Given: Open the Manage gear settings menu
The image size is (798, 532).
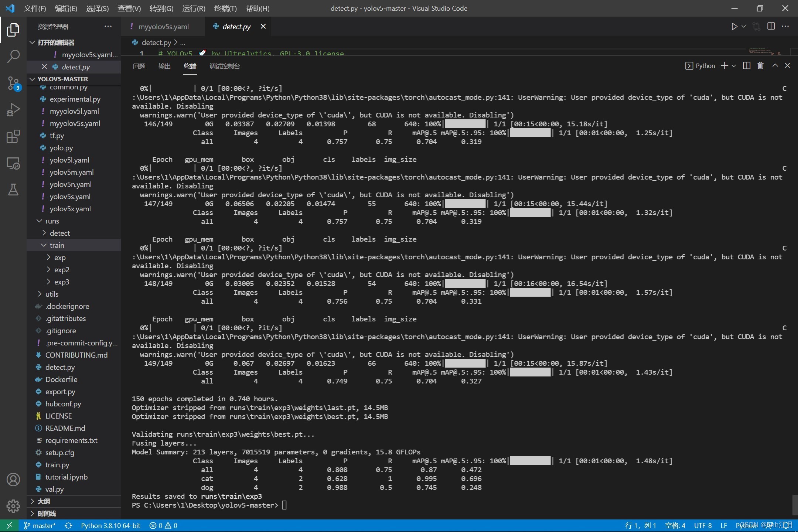Looking at the screenshot, I should 13,506.
